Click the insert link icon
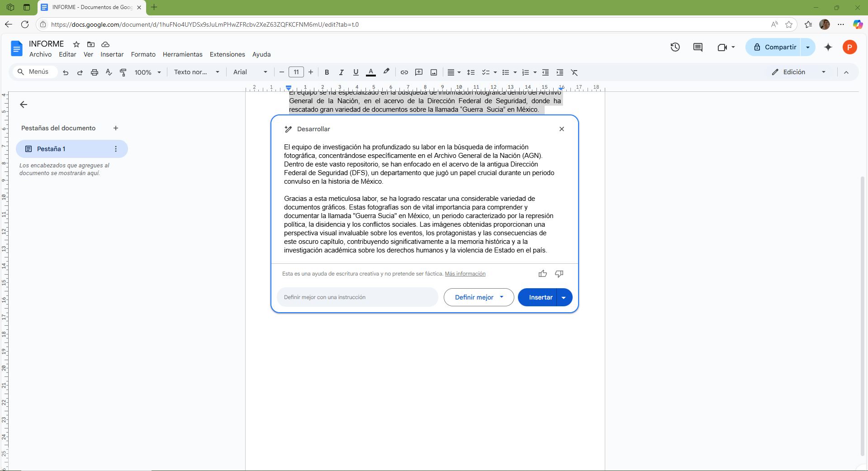Viewport: 868px width, 471px height. tap(404, 72)
